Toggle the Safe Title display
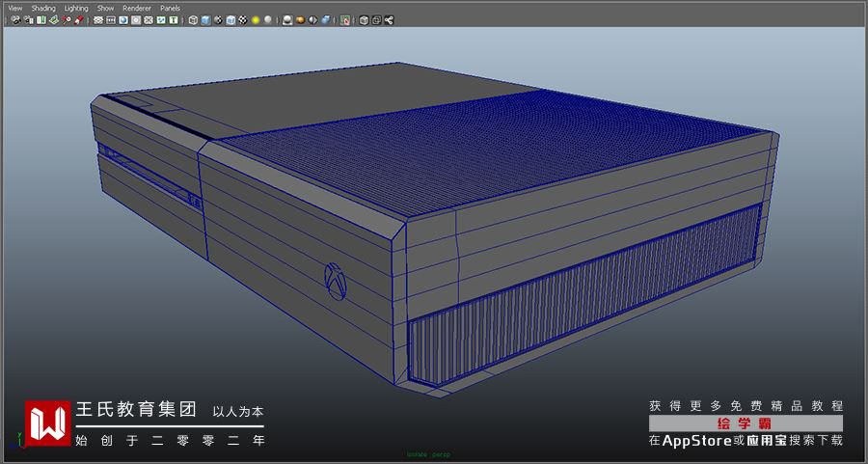Screen dimensions: 868x464 point(174,20)
